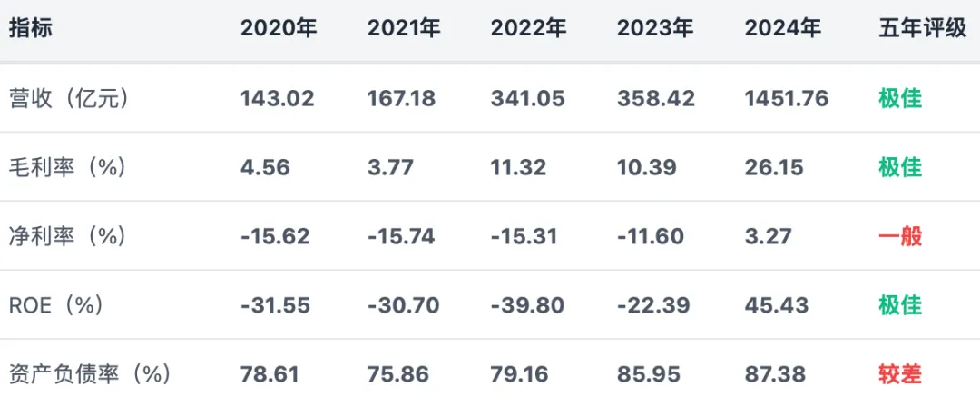Click the 五年评级 column header
Image resolution: width=980 pixels, height=407 pixels.
tap(923, 29)
